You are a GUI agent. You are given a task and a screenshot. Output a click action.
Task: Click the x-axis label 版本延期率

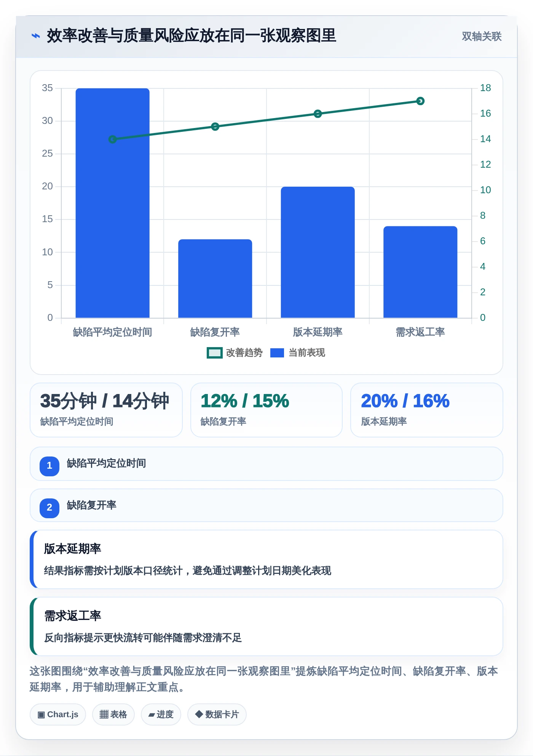[318, 332]
